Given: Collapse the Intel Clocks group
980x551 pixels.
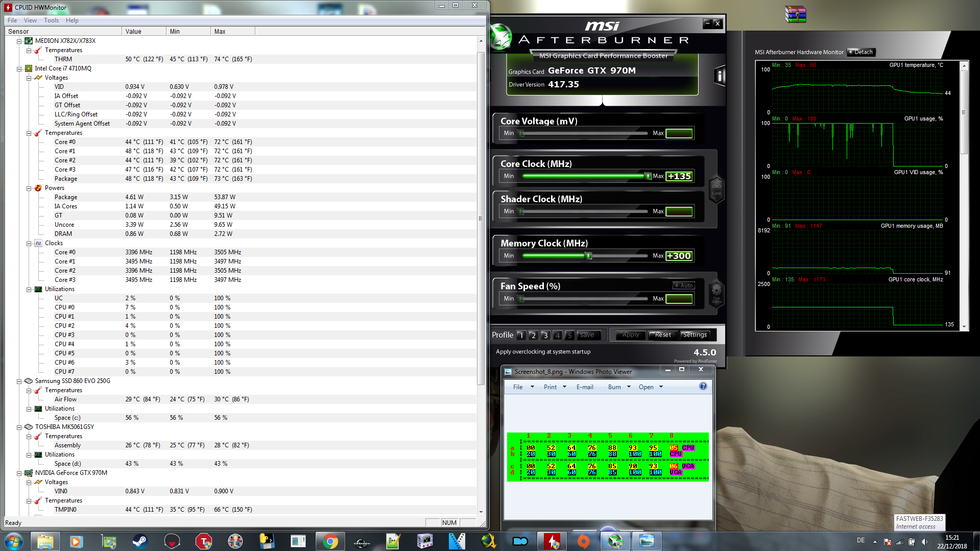Looking at the screenshot, I should pos(29,243).
